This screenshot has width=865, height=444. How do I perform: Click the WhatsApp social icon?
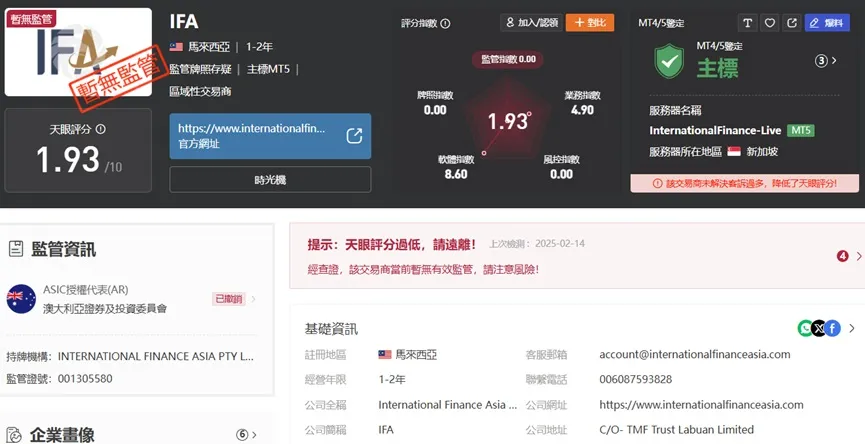coord(805,329)
